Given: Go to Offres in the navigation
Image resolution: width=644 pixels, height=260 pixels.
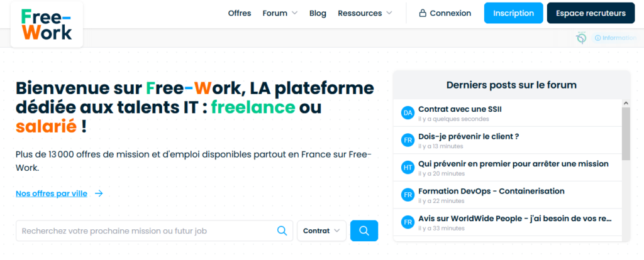Looking at the screenshot, I should point(240,13).
